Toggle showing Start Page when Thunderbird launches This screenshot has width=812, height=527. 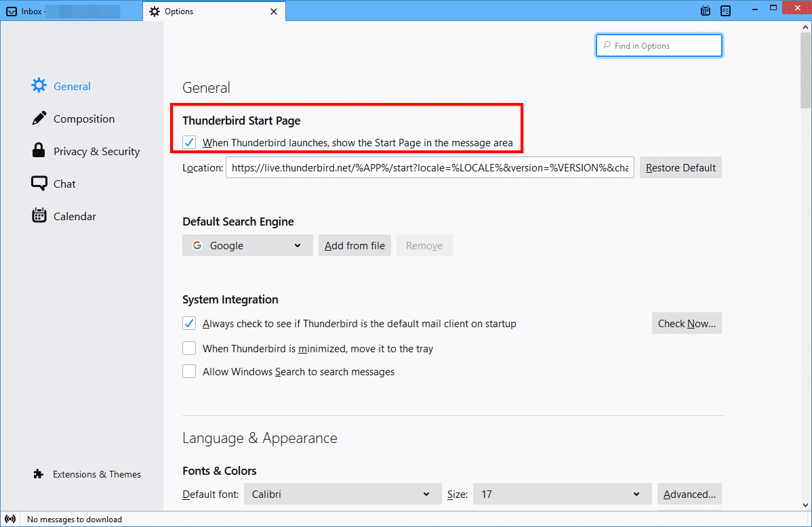click(x=189, y=142)
